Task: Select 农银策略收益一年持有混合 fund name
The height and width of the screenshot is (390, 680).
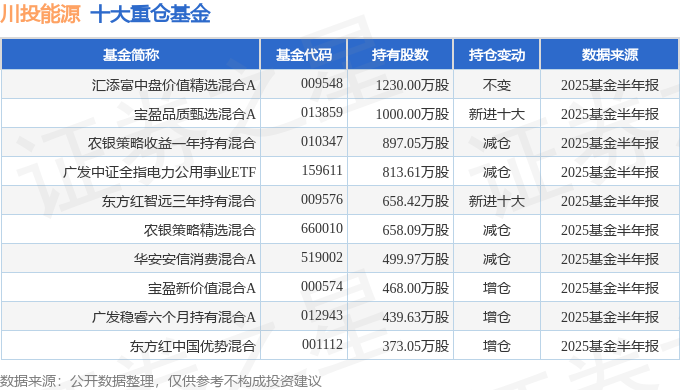Action: pos(172,143)
